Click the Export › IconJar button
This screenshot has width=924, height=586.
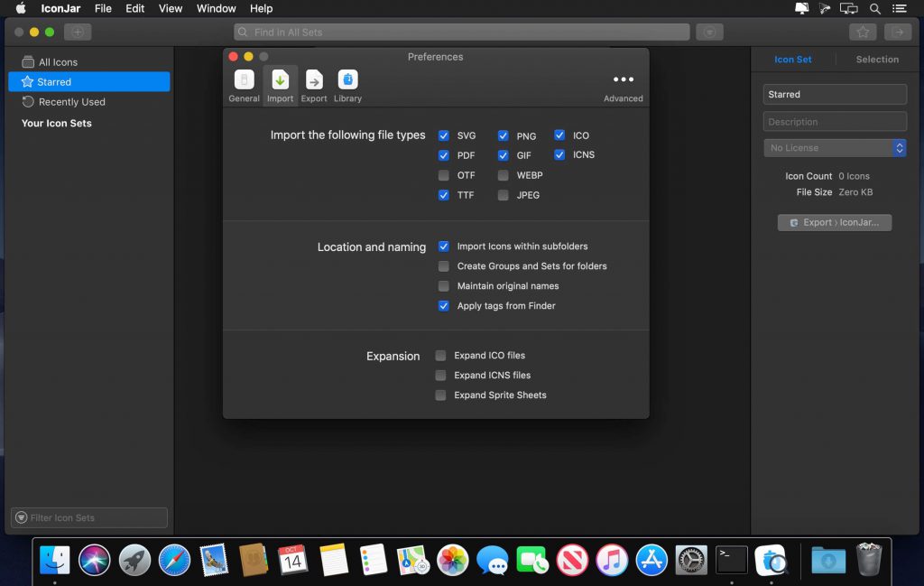[x=835, y=222]
